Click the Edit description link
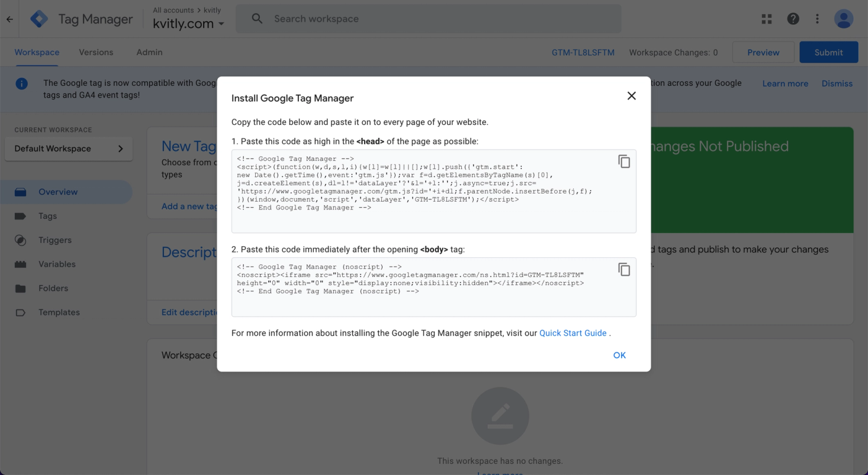The height and width of the screenshot is (475, 868). click(x=189, y=312)
